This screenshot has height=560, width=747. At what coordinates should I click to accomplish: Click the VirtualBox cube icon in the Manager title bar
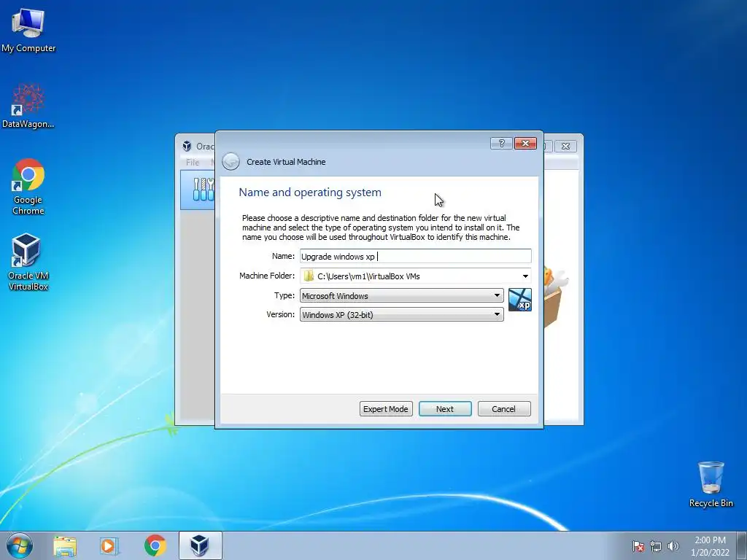[187, 146]
